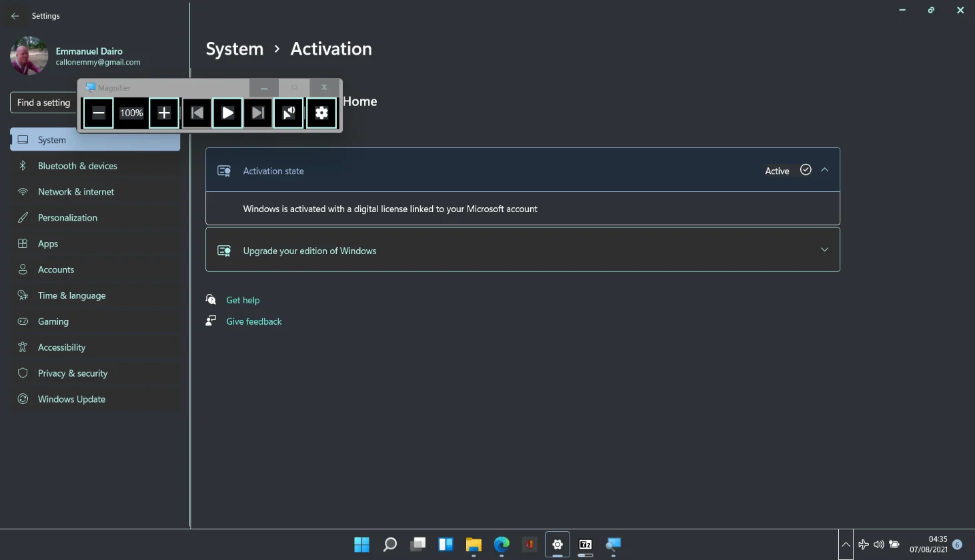Image resolution: width=975 pixels, height=560 pixels.
Task: Zoom out with the Magnifier minus button
Action: click(x=99, y=113)
